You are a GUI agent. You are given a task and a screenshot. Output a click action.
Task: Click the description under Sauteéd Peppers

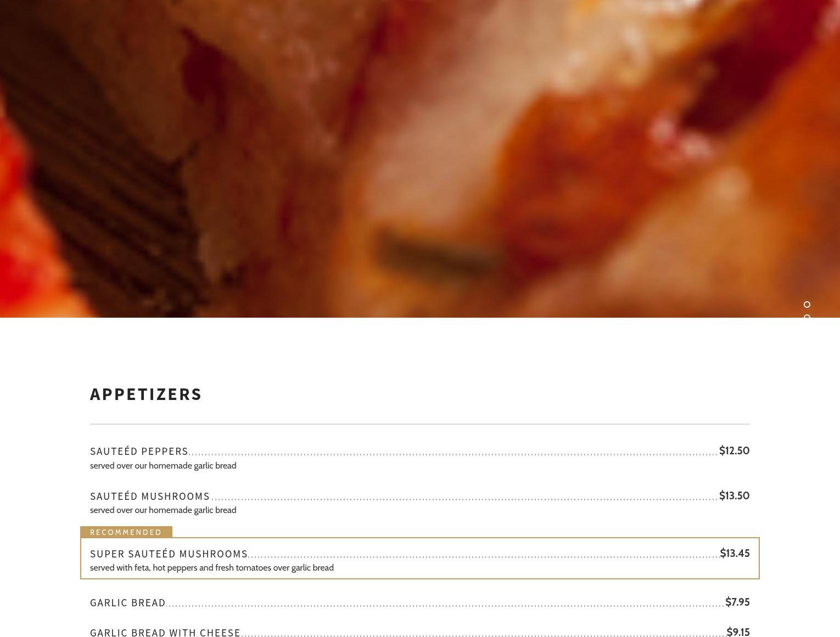point(163,465)
